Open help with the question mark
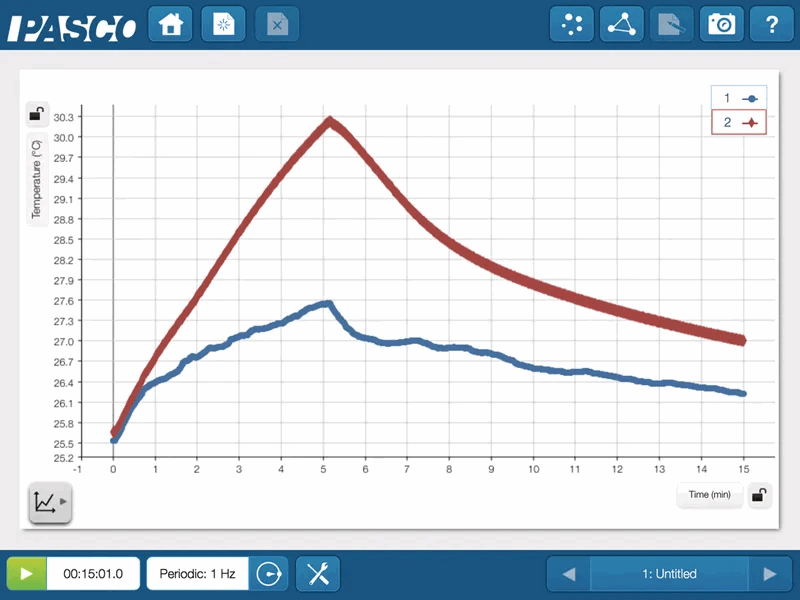 771,25
